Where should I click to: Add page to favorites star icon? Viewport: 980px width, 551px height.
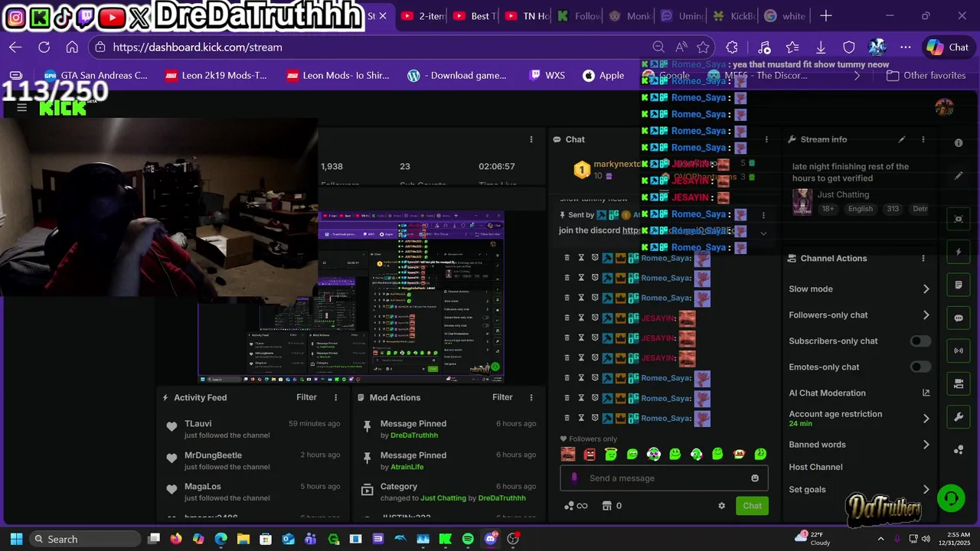[x=703, y=47]
